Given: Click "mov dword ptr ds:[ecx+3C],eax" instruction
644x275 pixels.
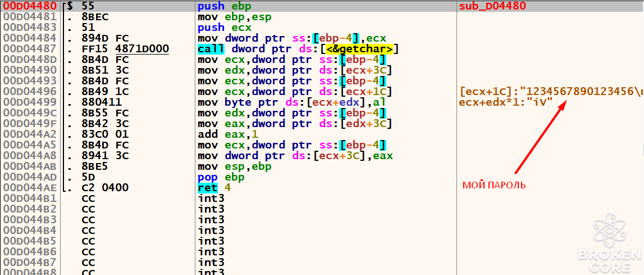Looking at the screenshot, I should click(x=295, y=156).
